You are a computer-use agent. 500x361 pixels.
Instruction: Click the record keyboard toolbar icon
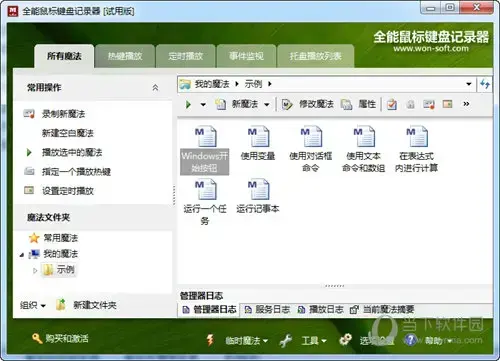429,105
